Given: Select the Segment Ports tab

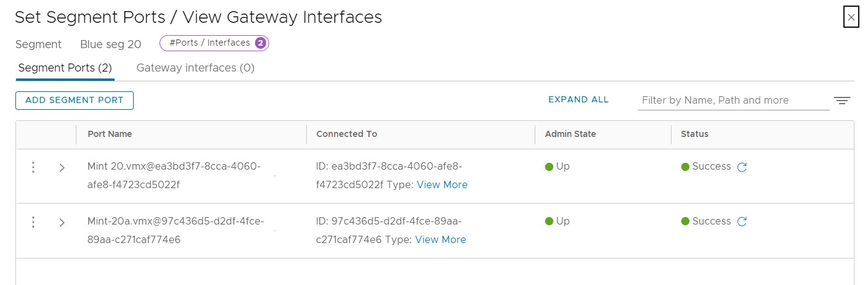Looking at the screenshot, I should point(65,68).
